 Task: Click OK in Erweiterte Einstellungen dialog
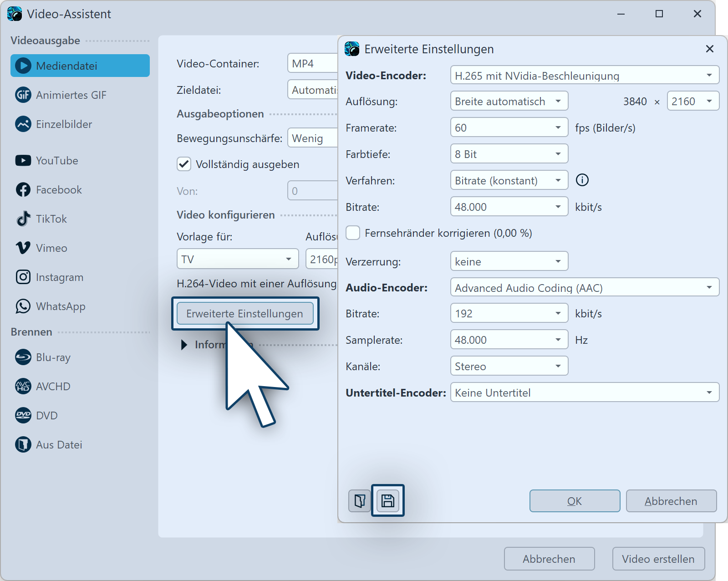[x=574, y=501]
